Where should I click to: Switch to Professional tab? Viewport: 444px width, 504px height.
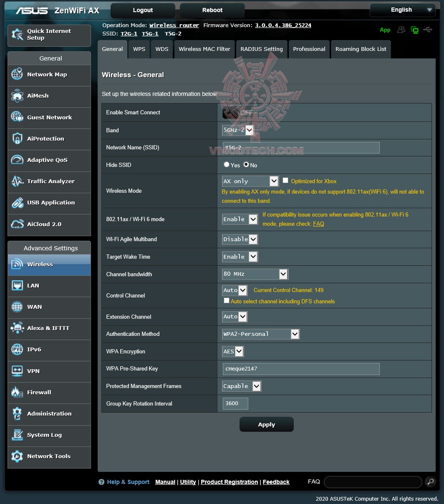coord(309,49)
